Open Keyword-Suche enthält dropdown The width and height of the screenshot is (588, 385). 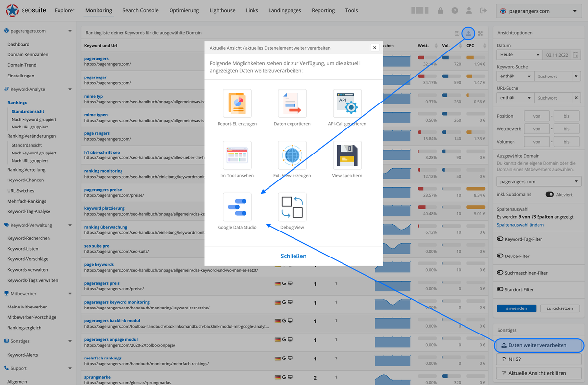pos(515,77)
